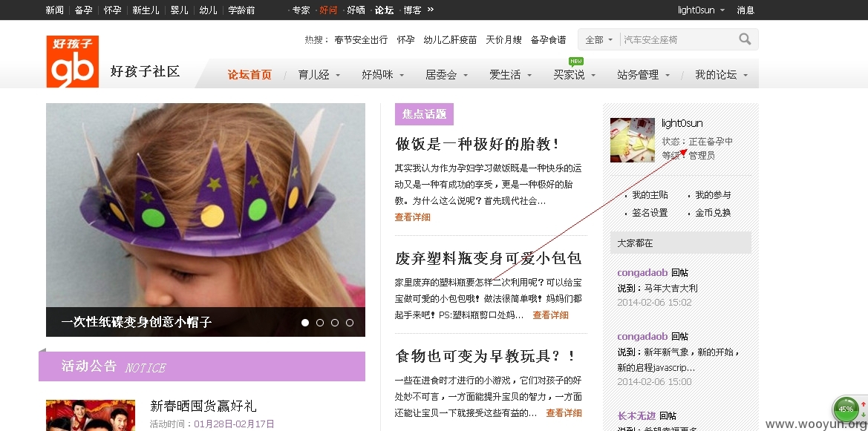The width and height of the screenshot is (868, 431).
Task: Open 签名设置 link
Action: pos(650,213)
